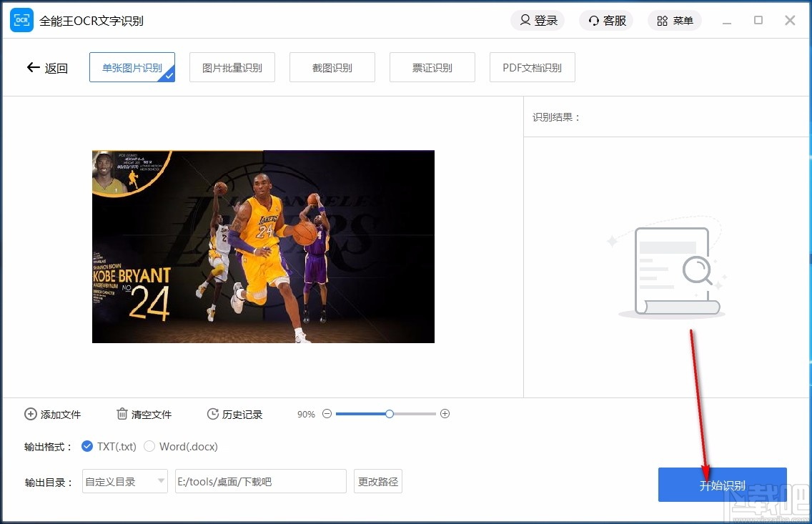The height and width of the screenshot is (524, 812).
Task: Click the OCR app logo icon
Action: point(21,20)
